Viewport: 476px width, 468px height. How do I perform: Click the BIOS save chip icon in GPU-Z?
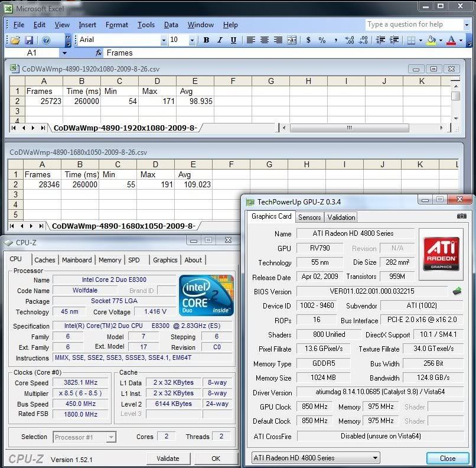[x=457, y=291]
